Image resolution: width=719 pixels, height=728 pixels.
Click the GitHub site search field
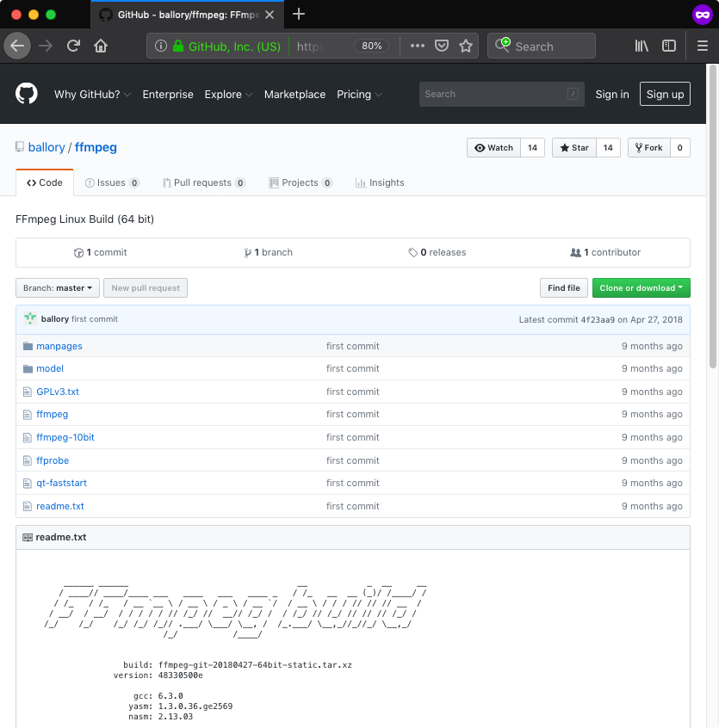pos(502,95)
